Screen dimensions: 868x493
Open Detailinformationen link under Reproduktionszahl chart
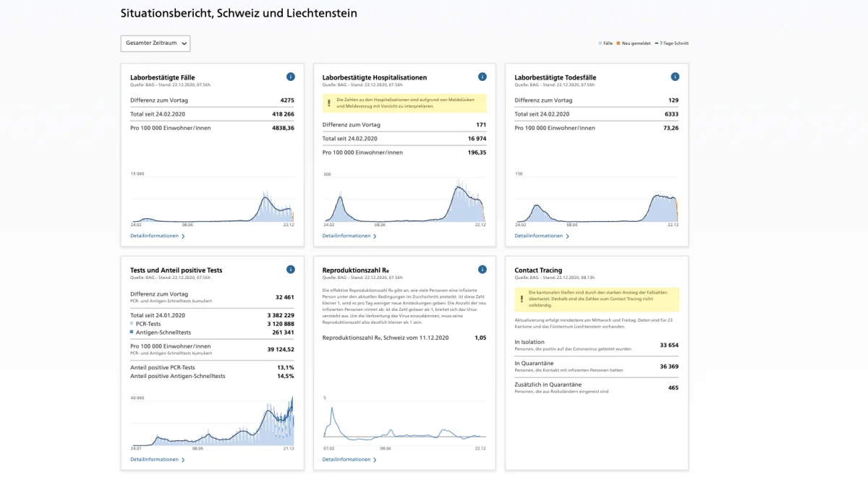pyautogui.click(x=349, y=459)
